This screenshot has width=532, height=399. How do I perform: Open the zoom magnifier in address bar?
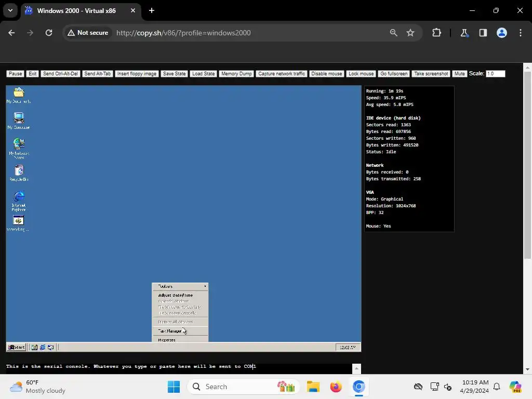point(394,33)
